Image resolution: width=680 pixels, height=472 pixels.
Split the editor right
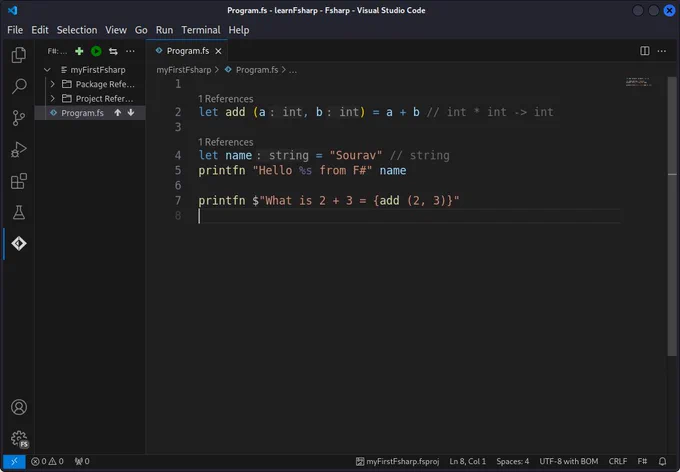(645, 51)
